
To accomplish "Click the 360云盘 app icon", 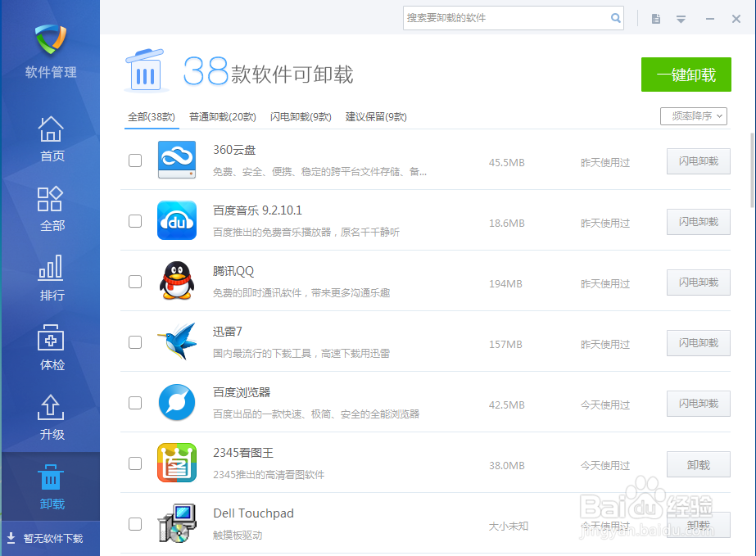I will coord(177,160).
